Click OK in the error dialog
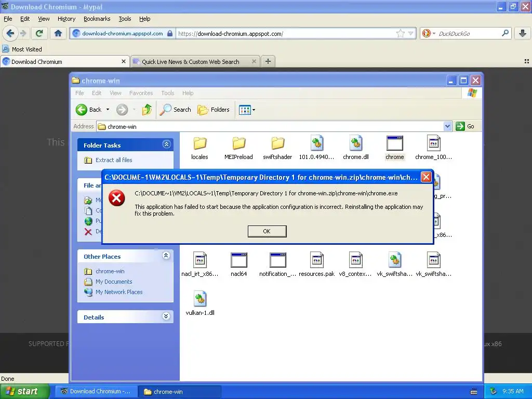This screenshot has height=399, width=532. (267, 231)
